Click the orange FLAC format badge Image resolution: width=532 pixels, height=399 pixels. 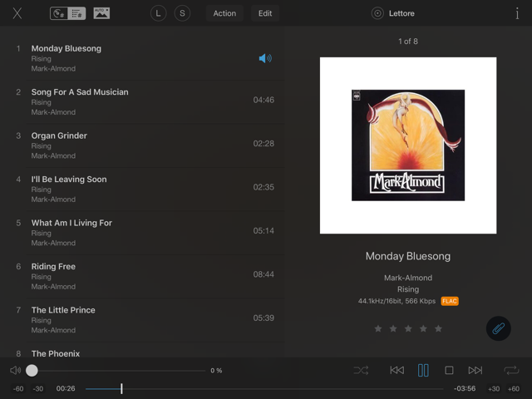pyautogui.click(x=450, y=301)
